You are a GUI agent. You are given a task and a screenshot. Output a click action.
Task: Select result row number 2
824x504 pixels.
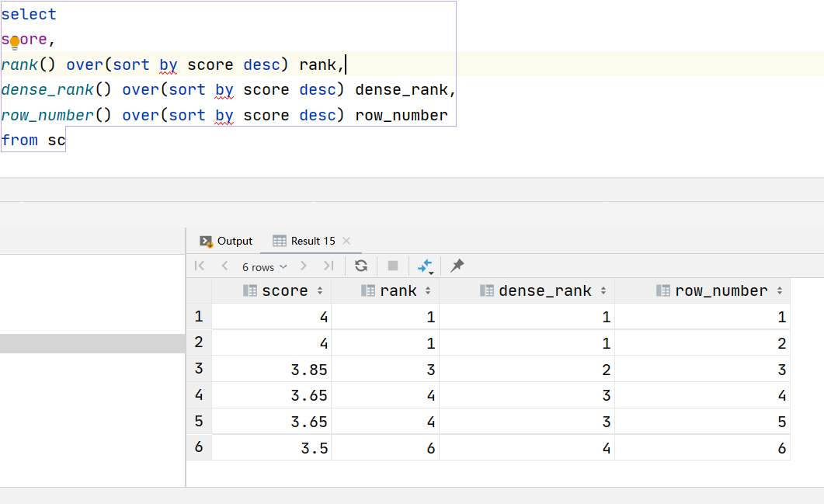click(199, 342)
